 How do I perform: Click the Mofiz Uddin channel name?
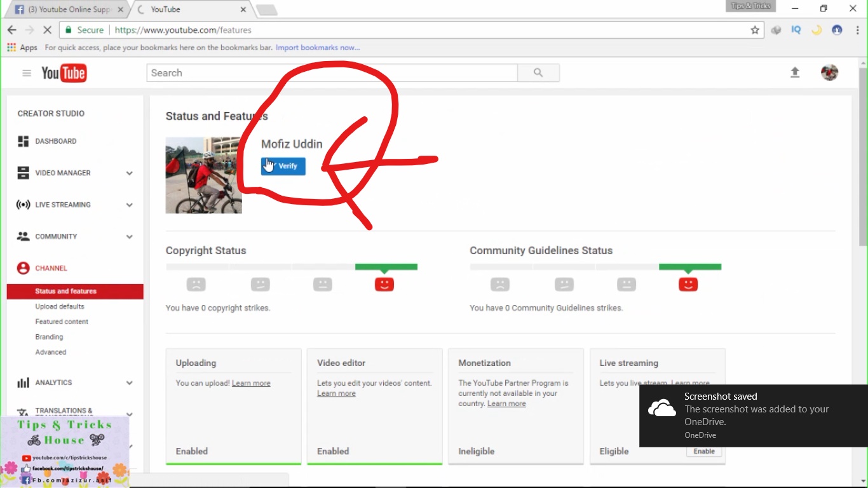pos(292,144)
